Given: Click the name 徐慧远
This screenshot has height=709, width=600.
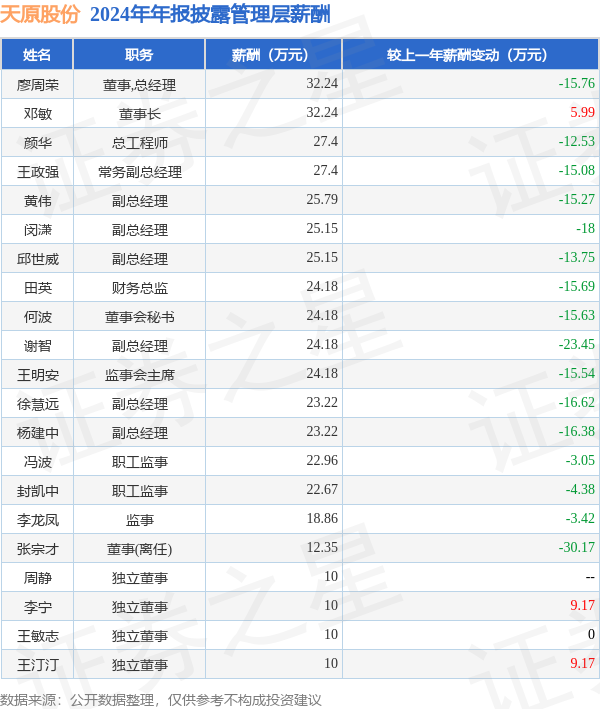Looking at the screenshot, I should 38,403.
